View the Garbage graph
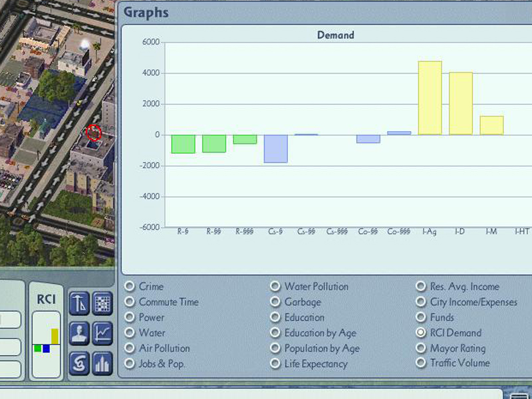 pyautogui.click(x=275, y=302)
